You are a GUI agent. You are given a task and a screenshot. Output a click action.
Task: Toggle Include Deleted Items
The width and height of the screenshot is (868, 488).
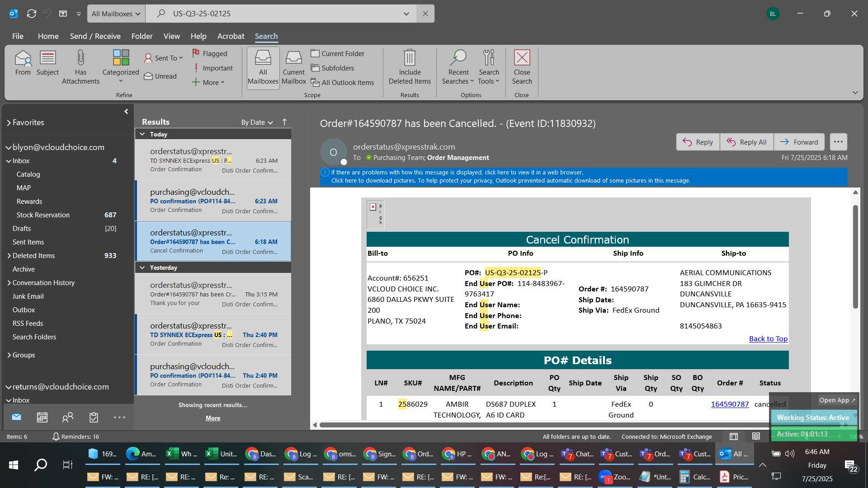click(x=410, y=68)
